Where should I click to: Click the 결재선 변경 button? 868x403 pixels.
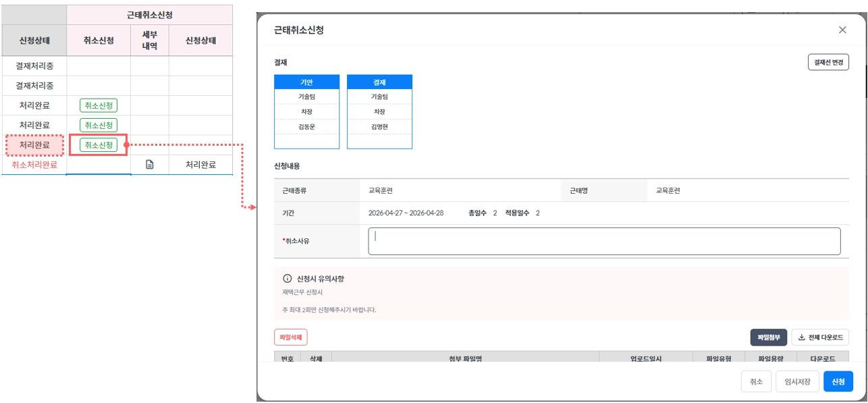tap(828, 62)
